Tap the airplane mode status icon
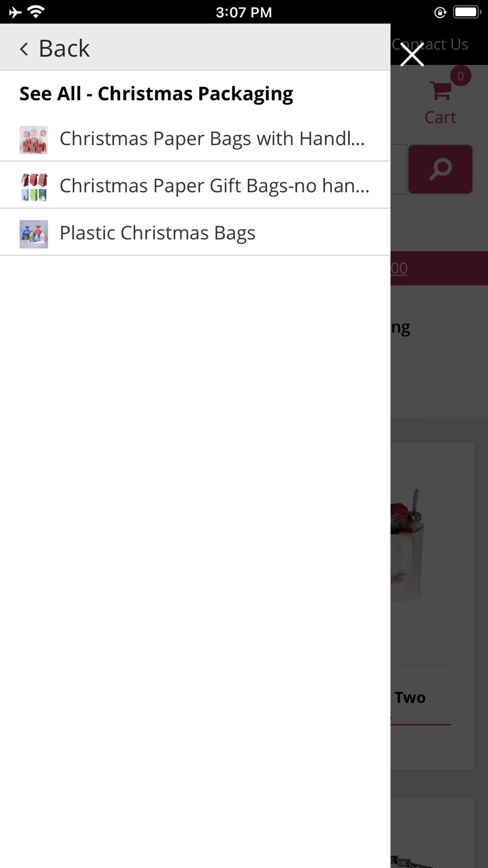This screenshot has width=488, height=868. pos(15,12)
